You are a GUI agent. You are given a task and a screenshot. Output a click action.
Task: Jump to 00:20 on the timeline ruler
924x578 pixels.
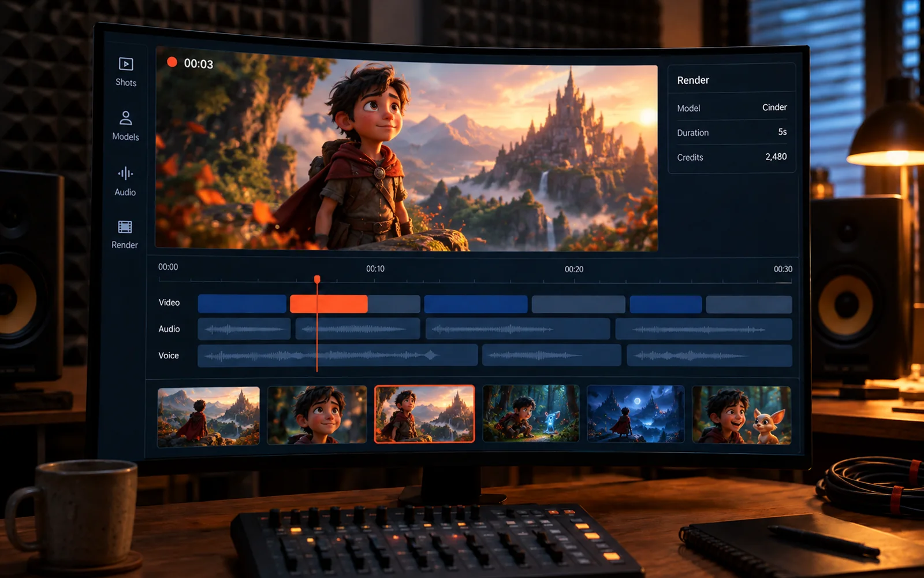pyautogui.click(x=574, y=269)
